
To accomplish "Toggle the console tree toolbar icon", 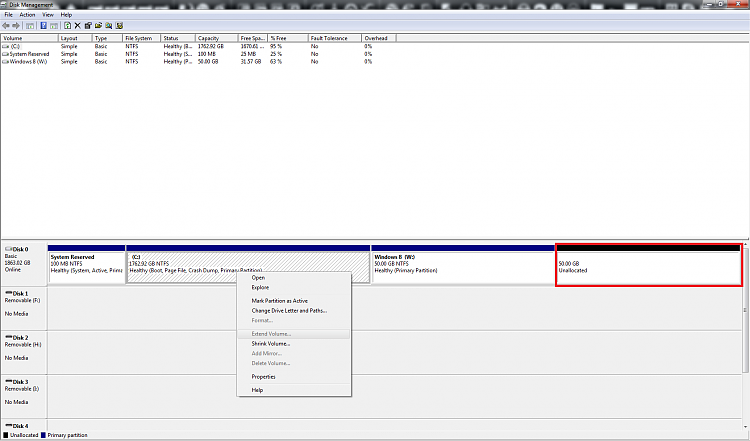I will point(30,26).
